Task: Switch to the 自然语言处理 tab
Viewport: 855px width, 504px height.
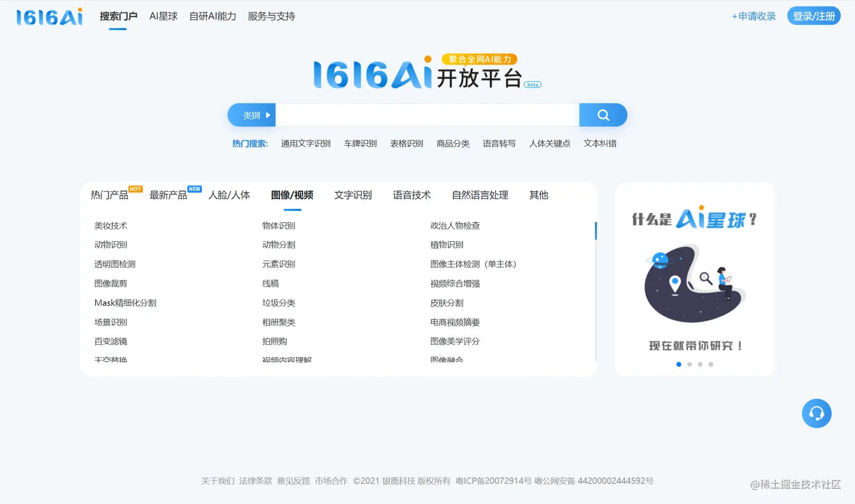Action: (480, 195)
